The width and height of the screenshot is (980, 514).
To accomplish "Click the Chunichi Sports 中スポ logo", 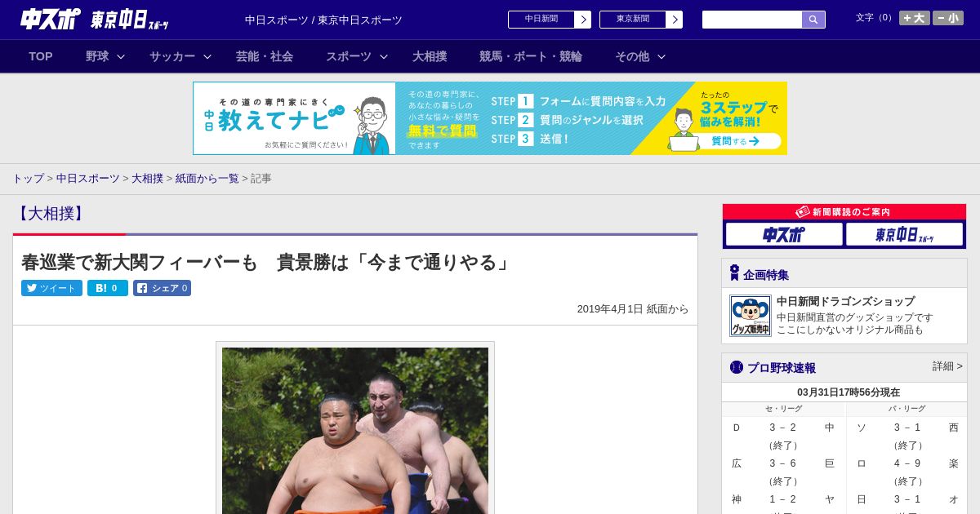I will click(x=51, y=20).
